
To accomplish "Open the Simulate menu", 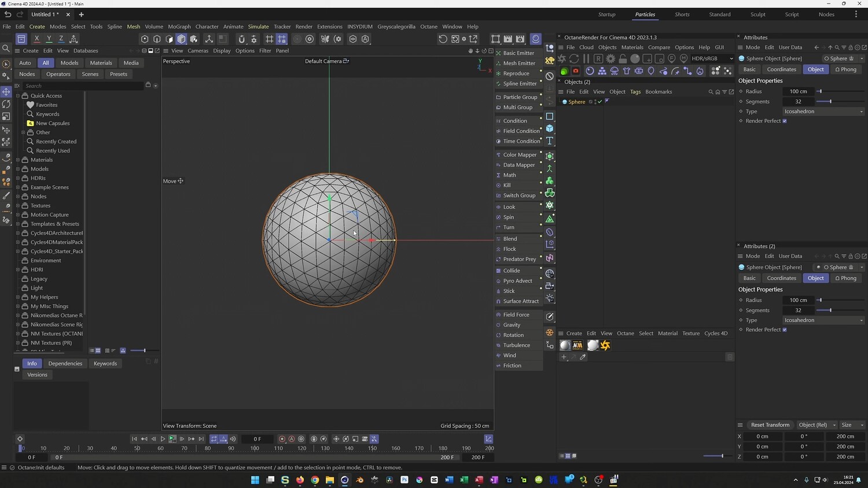I will pyautogui.click(x=258, y=27).
